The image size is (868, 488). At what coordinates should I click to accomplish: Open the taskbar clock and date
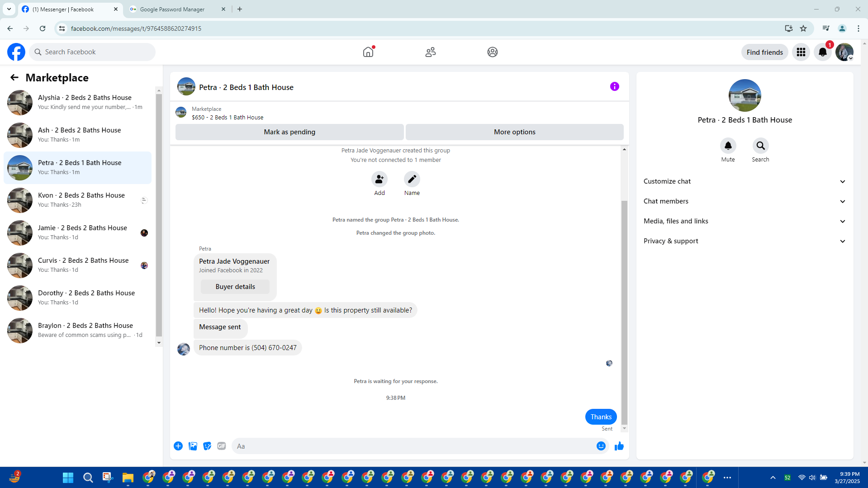click(847, 478)
